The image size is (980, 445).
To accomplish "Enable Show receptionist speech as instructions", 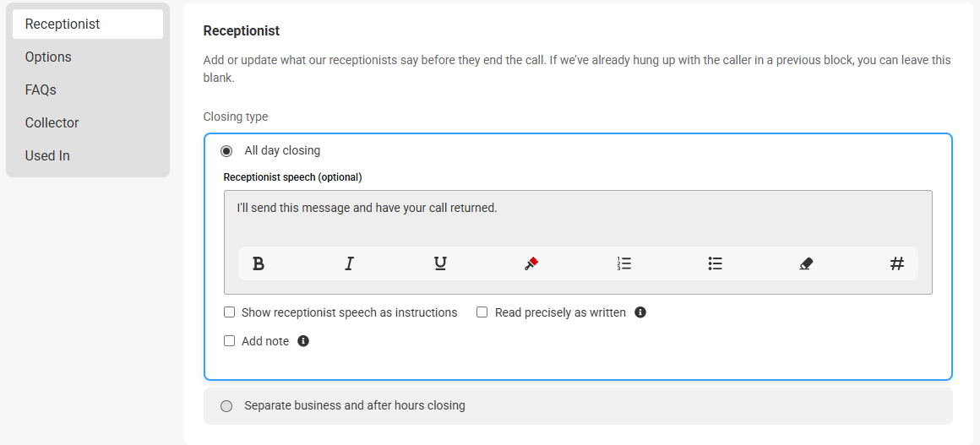I will 230,312.
